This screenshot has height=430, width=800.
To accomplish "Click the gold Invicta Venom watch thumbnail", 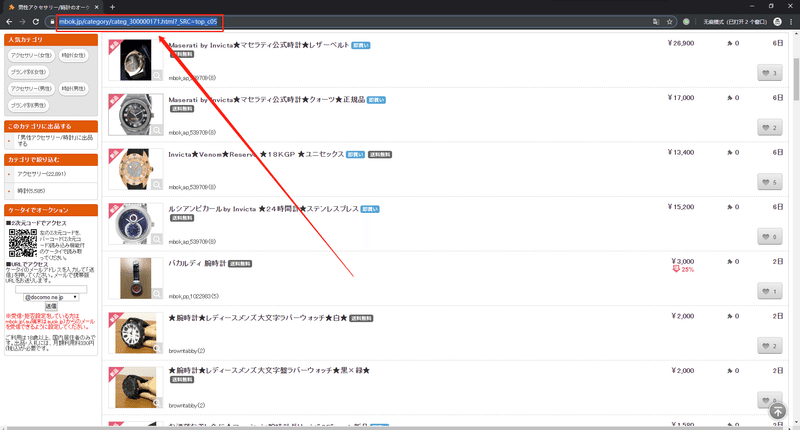I will click(x=135, y=169).
